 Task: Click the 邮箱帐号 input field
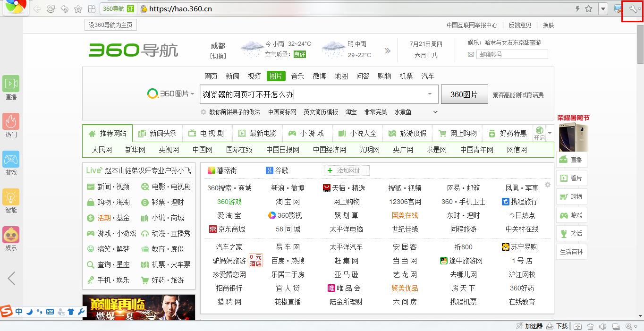(x=512, y=54)
